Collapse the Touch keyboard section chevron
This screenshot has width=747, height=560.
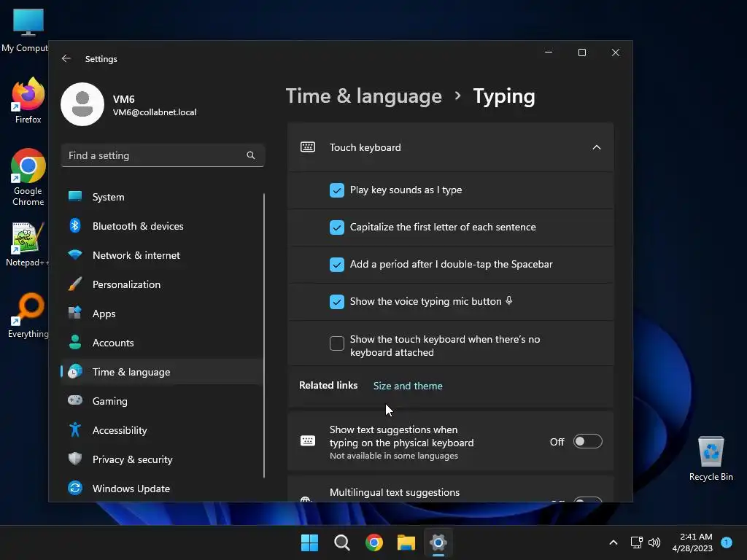point(597,147)
